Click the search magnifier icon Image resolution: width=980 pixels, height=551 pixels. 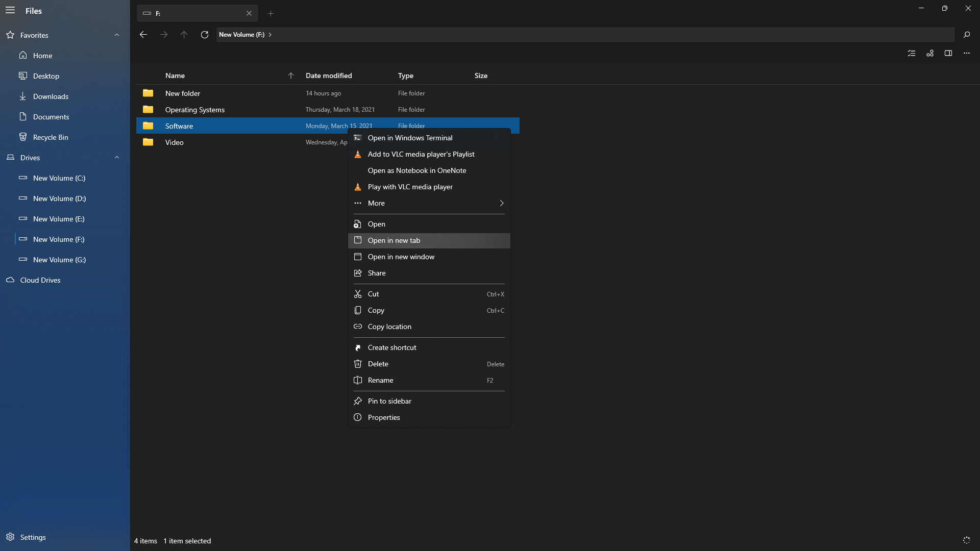tap(966, 35)
